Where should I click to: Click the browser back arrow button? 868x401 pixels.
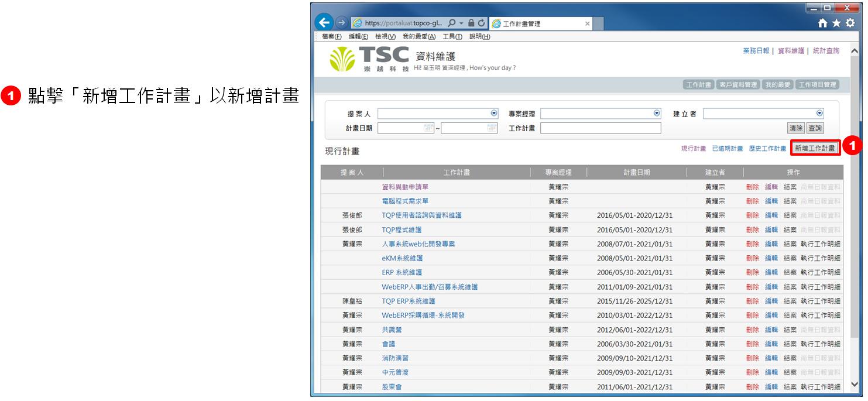324,23
